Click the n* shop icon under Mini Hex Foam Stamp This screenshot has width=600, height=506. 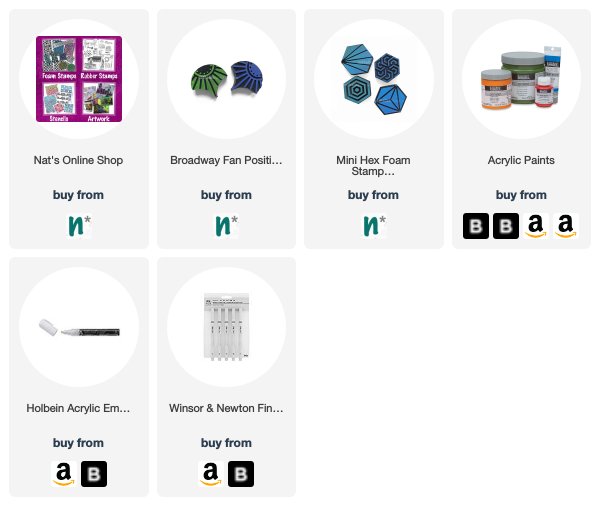pyautogui.click(x=374, y=226)
